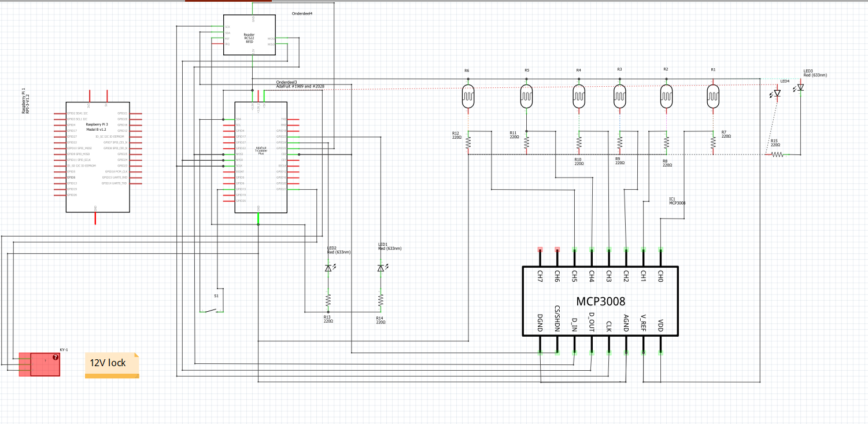Click the 'R9 220Ω' label
The height and width of the screenshot is (424, 868).
coord(620,161)
